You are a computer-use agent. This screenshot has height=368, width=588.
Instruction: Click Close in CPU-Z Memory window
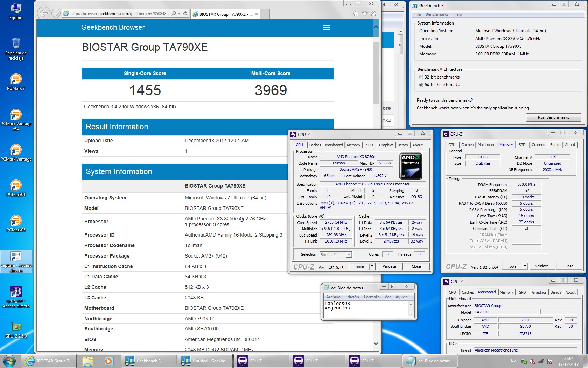tap(569, 266)
